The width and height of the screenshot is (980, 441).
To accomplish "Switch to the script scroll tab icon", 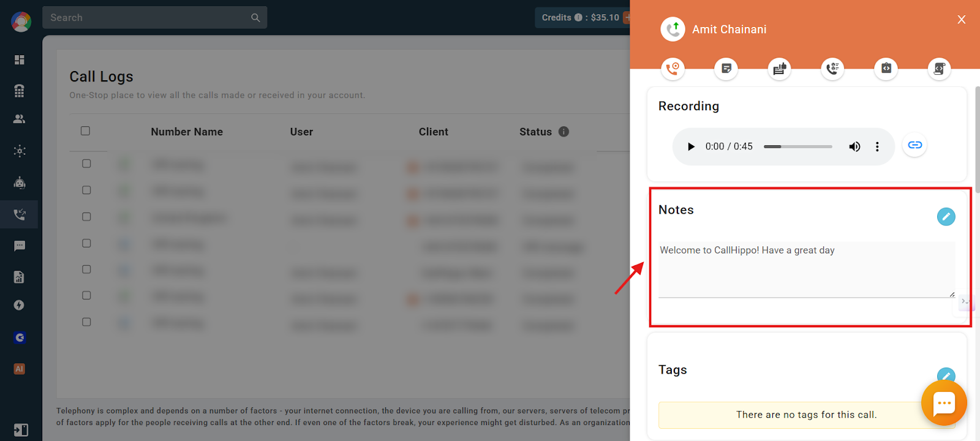I will [x=939, y=69].
